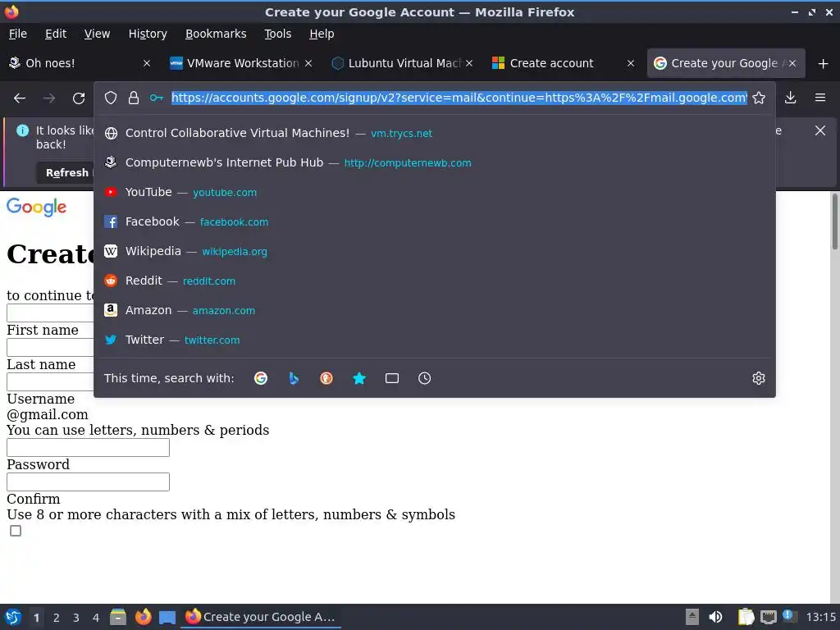Click 'Create your Google A…' taskbar window button
840x630 pixels.
point(261,617)
